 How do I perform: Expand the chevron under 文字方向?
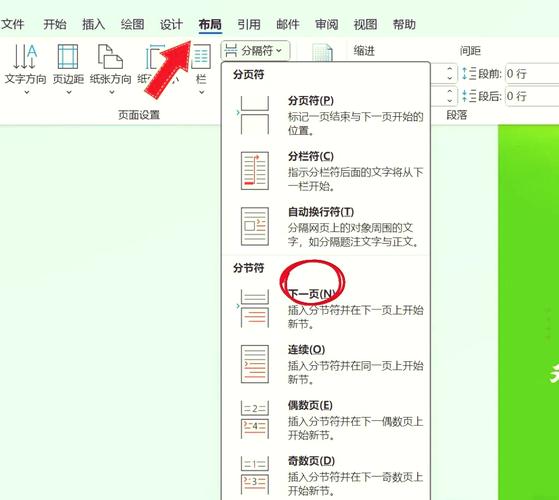(x=26, y=93)
